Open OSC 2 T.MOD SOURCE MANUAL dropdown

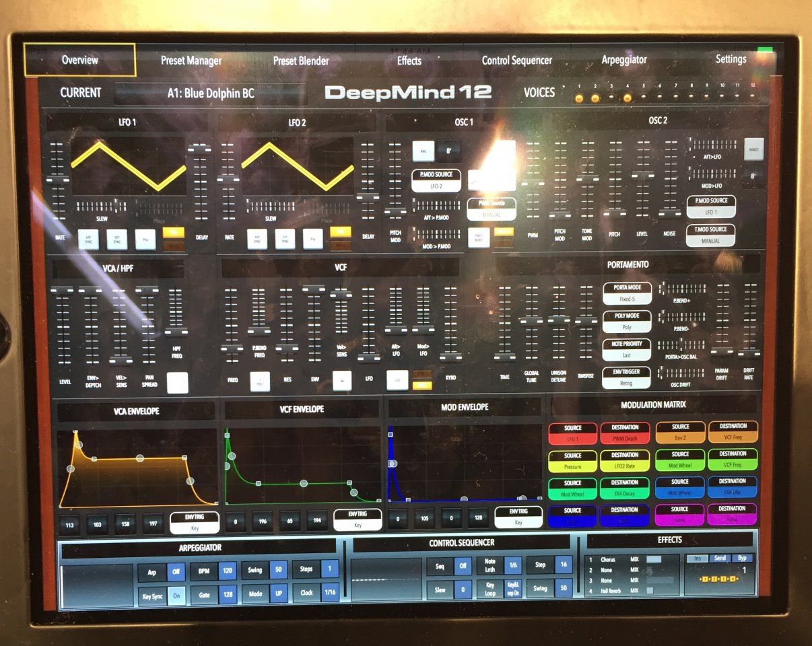[711, 235]
